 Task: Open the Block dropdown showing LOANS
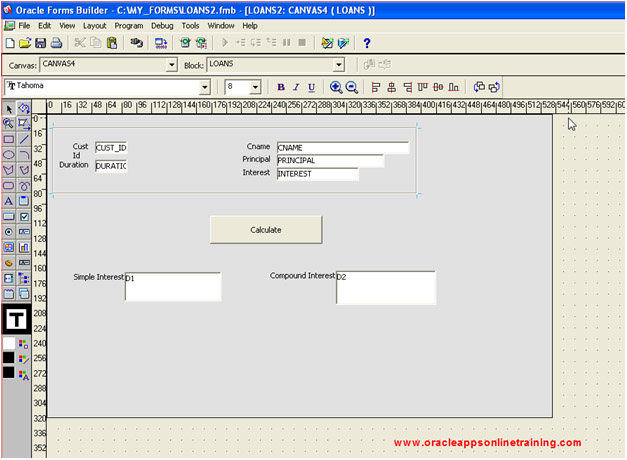coord(338,65)
